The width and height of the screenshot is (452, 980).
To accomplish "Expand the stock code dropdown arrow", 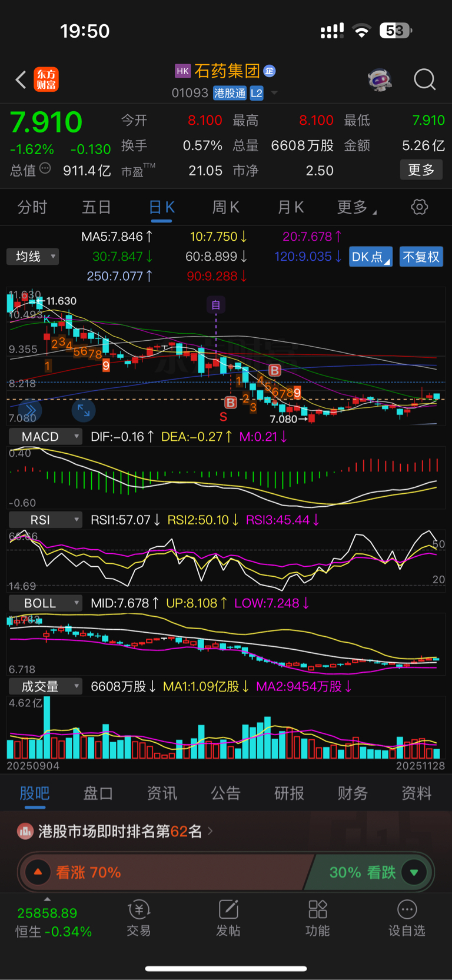I will pyautogui.click(x=274, y=93).
